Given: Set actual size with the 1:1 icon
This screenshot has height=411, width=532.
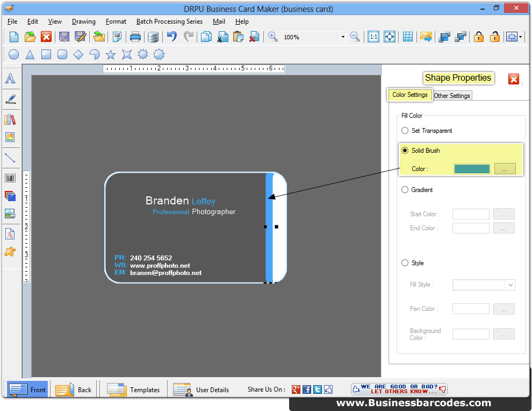Looking at the screenshot, I should pos(373,37).
